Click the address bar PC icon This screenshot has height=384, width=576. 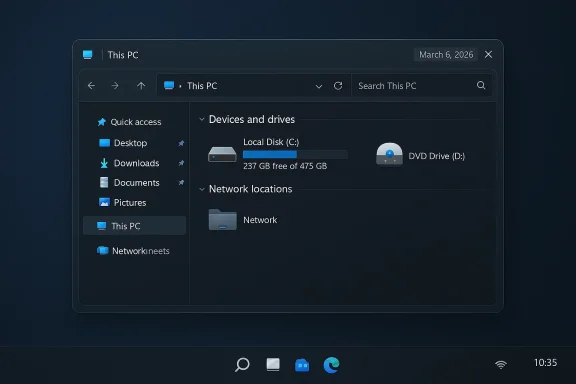coord(169,85)
